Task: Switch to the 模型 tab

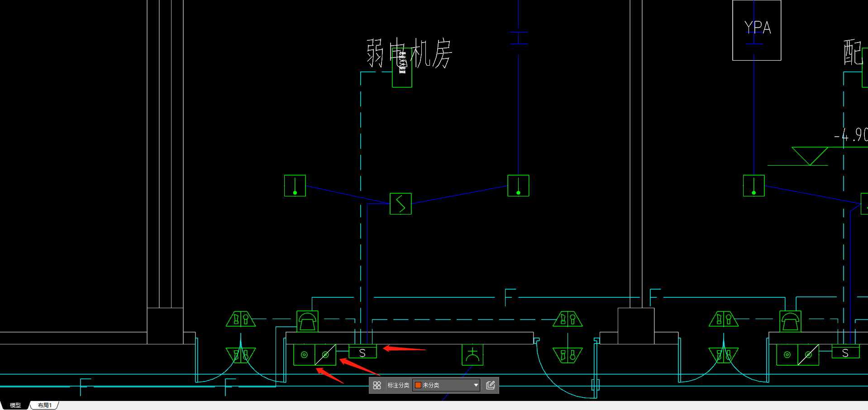Action: pos(15,405)
